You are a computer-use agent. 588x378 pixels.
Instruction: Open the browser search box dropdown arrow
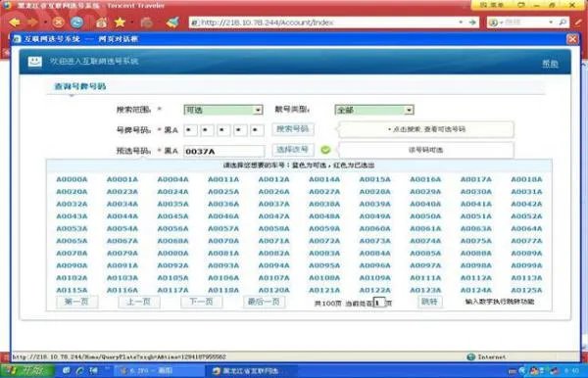[x=551, y=23]
